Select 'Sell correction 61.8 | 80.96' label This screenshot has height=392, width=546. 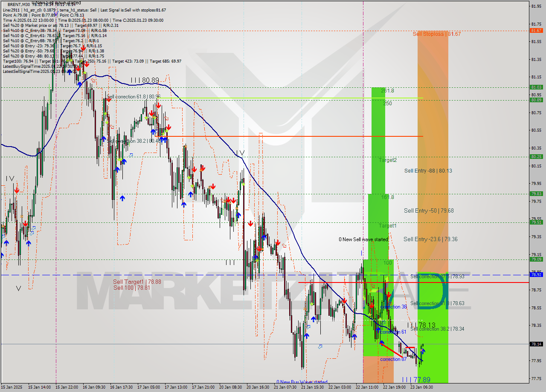[134, 97]
